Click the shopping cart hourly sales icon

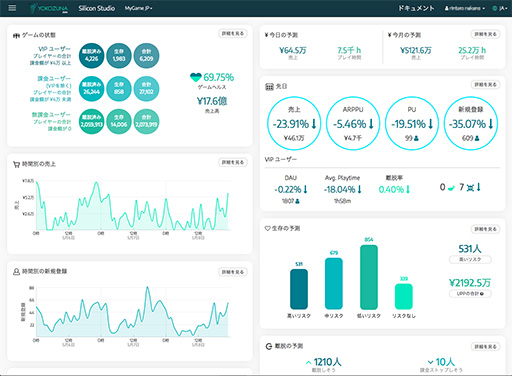16,164
